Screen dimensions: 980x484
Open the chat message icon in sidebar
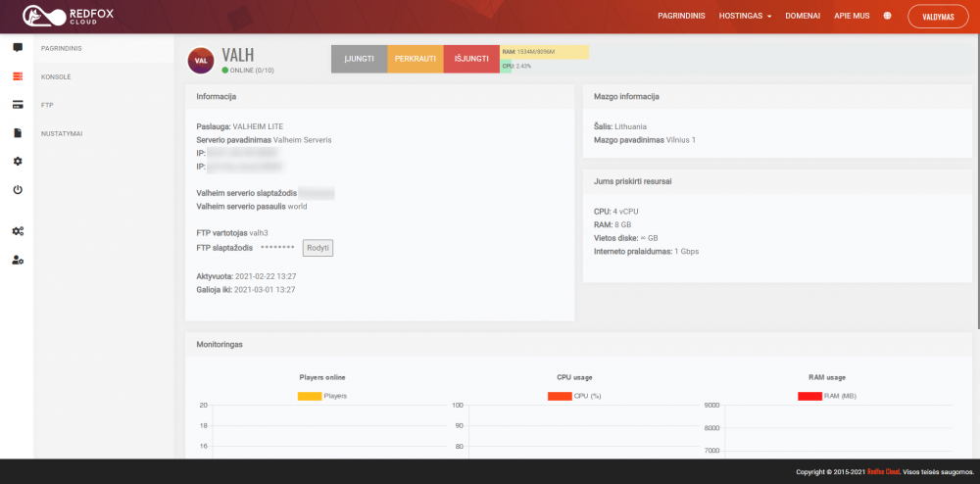[18, 47]
